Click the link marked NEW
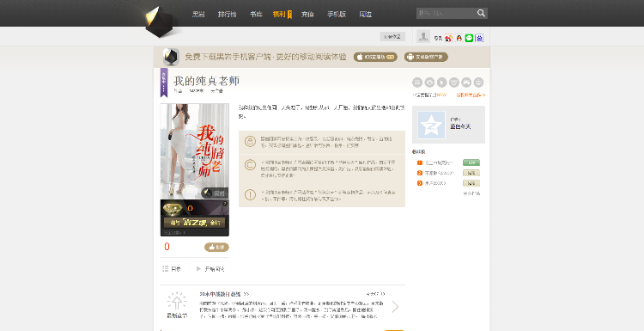 click(x=429, y=95)
